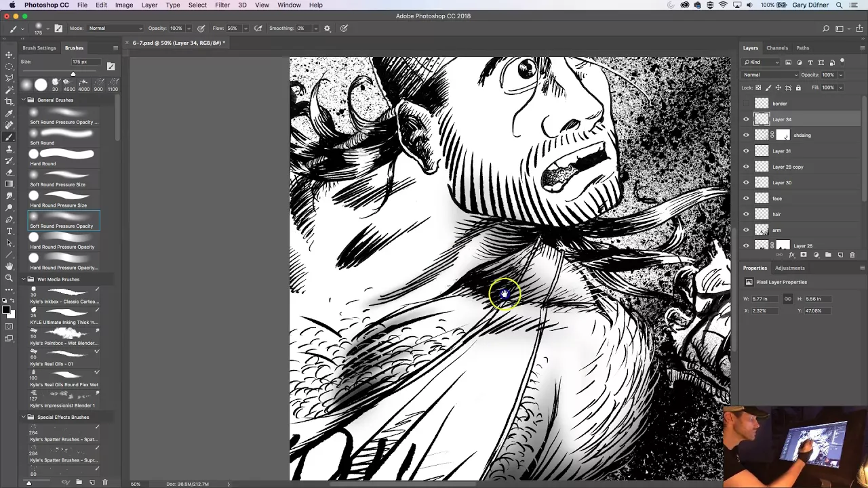
Task: Hide Layer 31
Action: click(747, 151)
